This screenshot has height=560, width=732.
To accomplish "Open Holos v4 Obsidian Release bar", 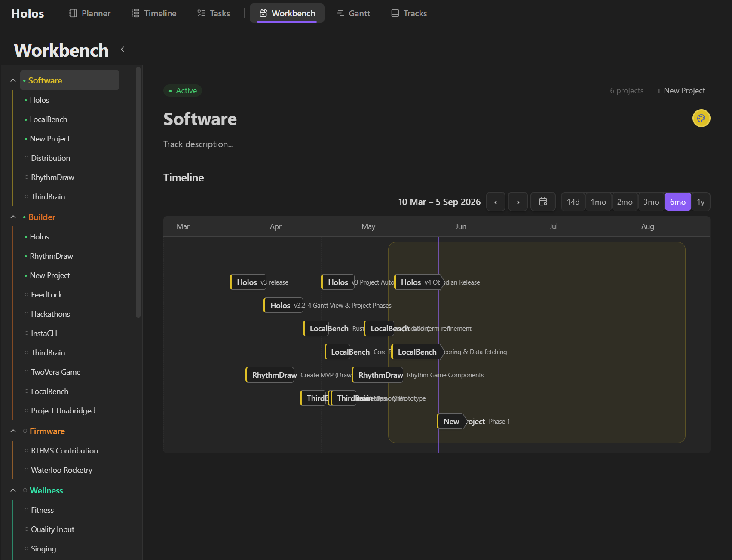I will (x=420, y=282).
